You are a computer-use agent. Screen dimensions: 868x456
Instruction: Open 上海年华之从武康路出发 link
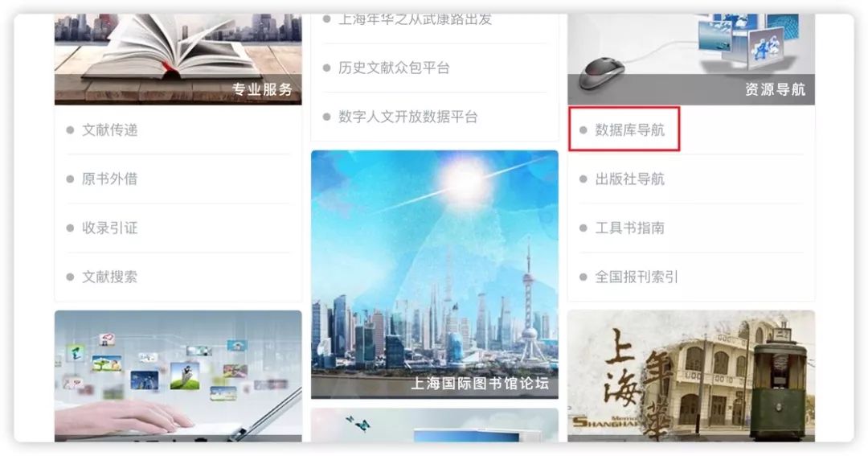point(415,20)
